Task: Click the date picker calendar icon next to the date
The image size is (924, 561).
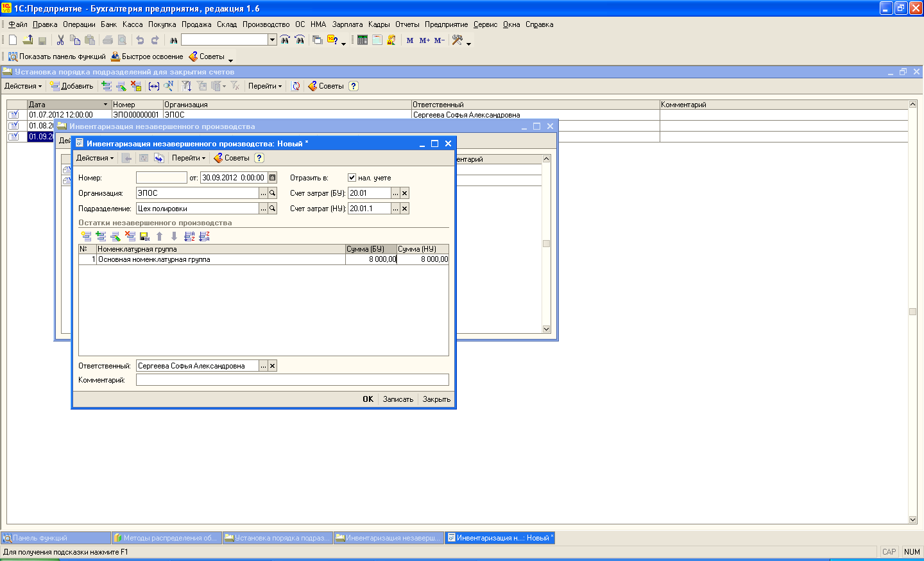Action: tap(272, 178)
